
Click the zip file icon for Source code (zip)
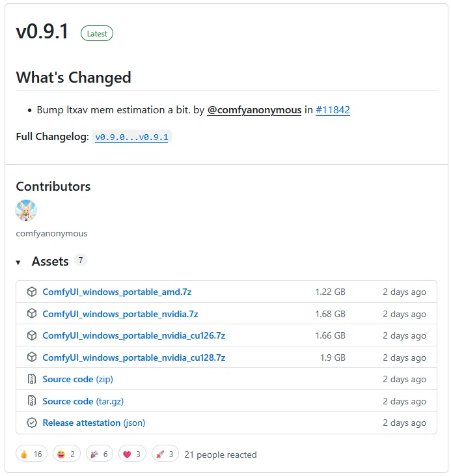click(x=32, y=379)
